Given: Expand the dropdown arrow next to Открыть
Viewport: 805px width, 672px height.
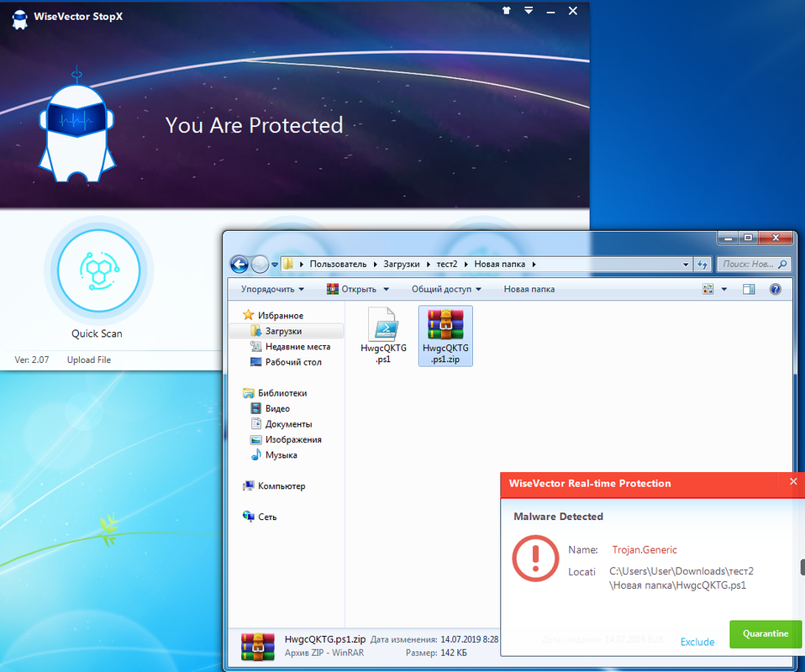Looking at the screenshot, I should click(386, 289).
